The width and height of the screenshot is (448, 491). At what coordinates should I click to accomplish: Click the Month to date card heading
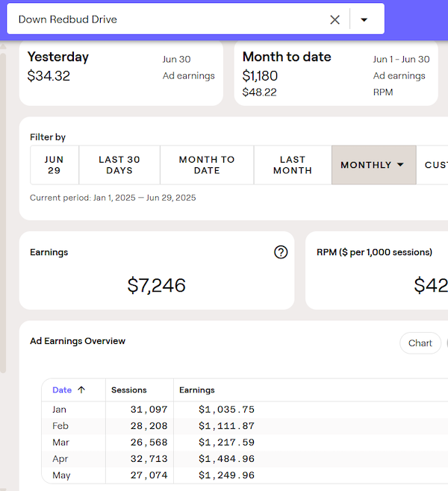(x=287, y=57)
